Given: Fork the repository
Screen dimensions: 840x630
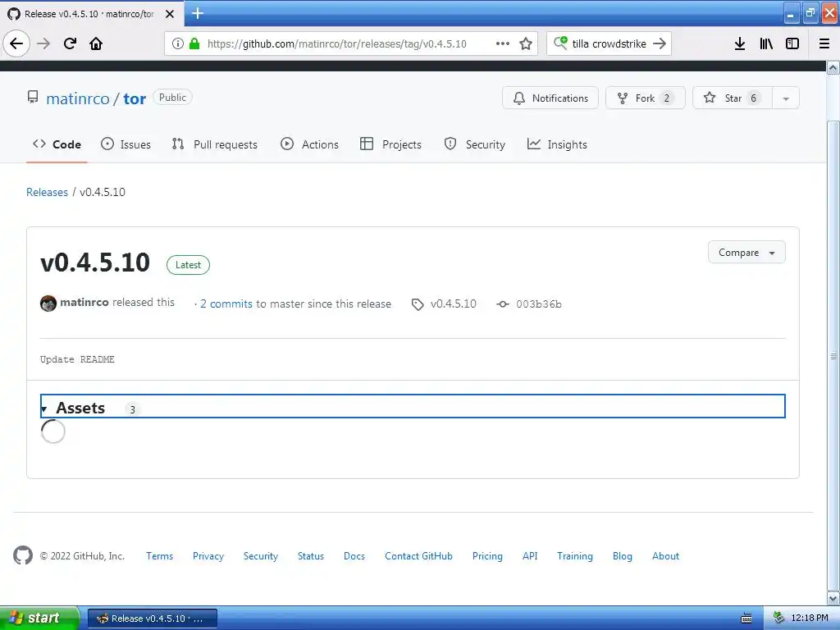Looking at the screenshot, I should 645,98.
